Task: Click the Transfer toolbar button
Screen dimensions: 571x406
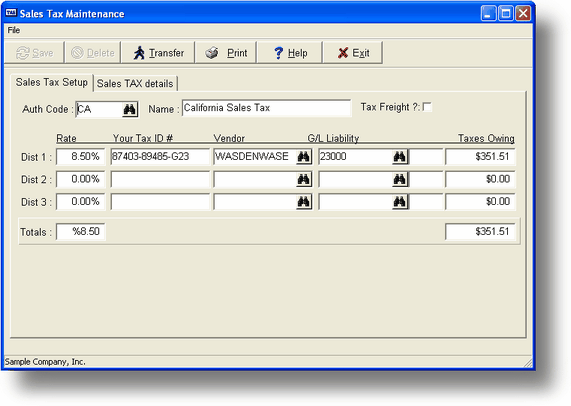Action: pyautogui.click(x=158, y=53)
